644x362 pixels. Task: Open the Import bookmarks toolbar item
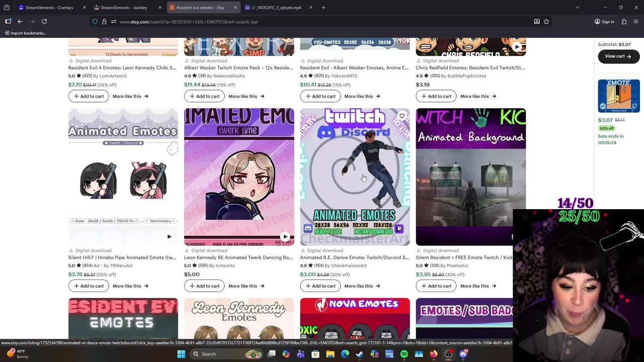point(25,33)
